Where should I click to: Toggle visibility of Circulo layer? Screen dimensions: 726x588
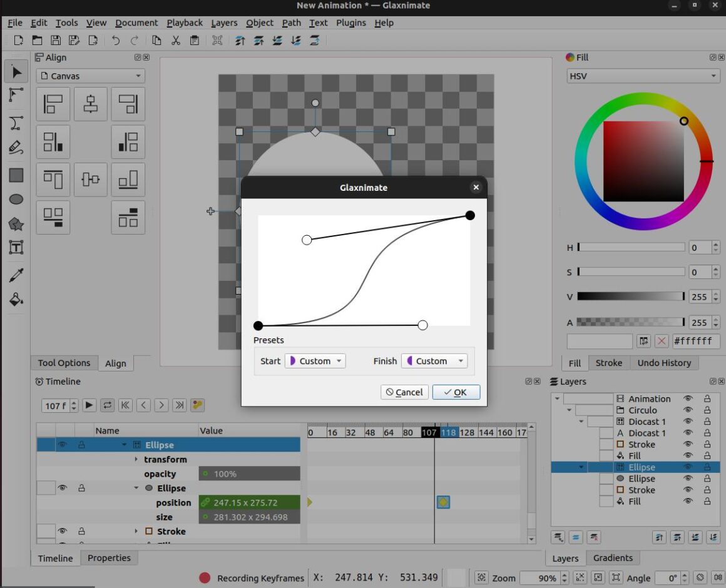point(688,410)
